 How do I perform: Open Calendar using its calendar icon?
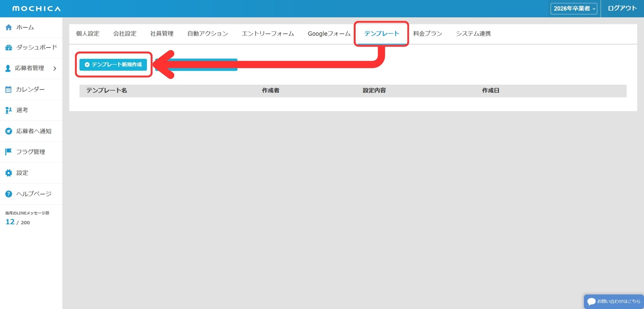8,90
